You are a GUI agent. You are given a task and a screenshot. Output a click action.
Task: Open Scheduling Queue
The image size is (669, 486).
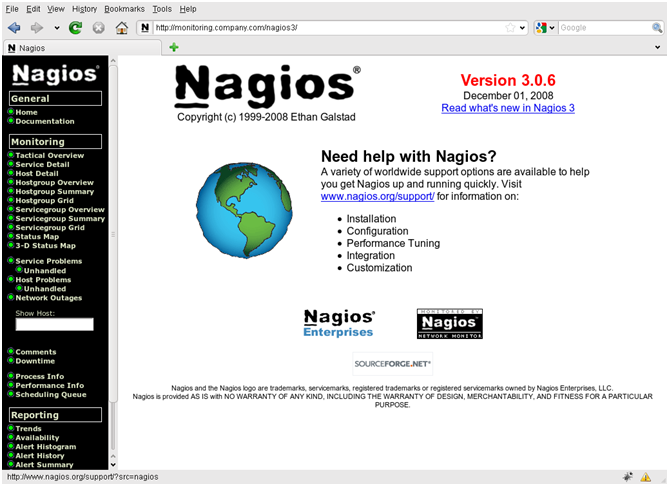pos(51,394)
